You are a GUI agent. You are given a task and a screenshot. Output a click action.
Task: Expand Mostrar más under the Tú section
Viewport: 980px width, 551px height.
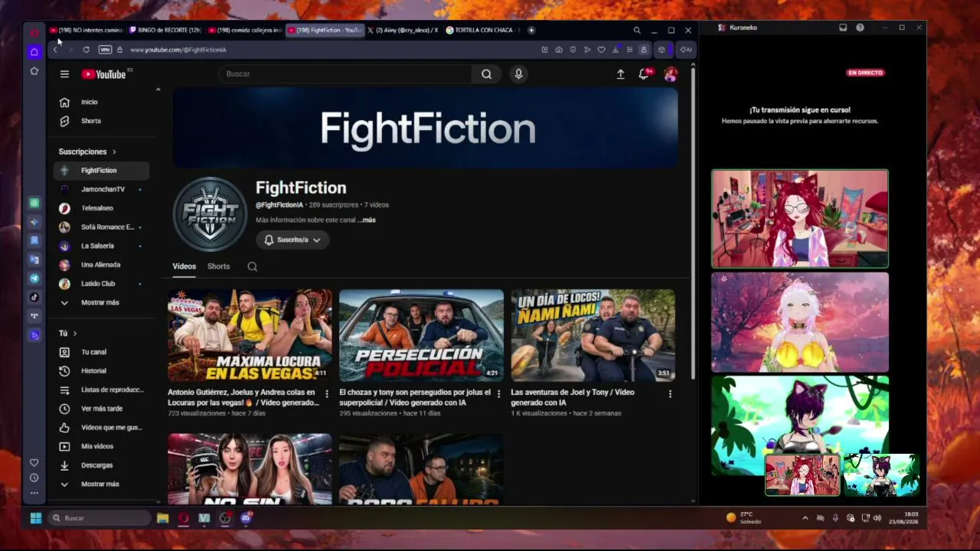100,484
